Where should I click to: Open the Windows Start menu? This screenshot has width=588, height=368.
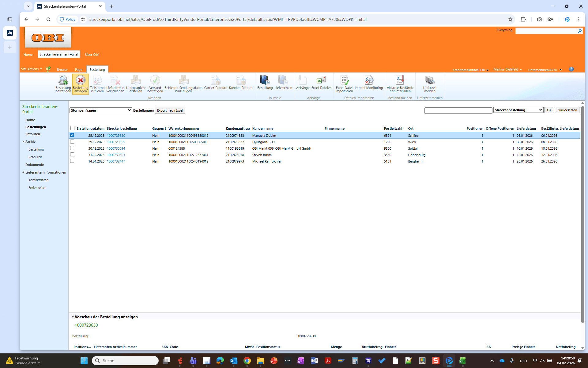(84, 361)
